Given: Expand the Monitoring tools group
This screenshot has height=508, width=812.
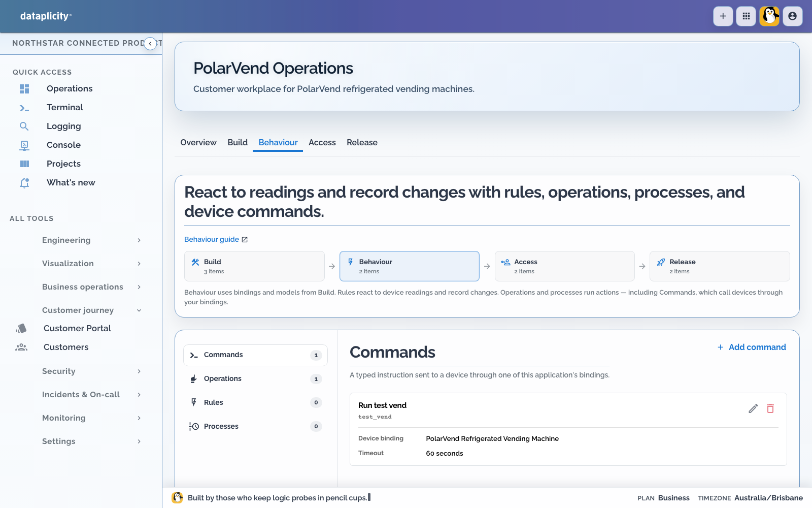Looking at the screenshot, I should click(91, 418).
